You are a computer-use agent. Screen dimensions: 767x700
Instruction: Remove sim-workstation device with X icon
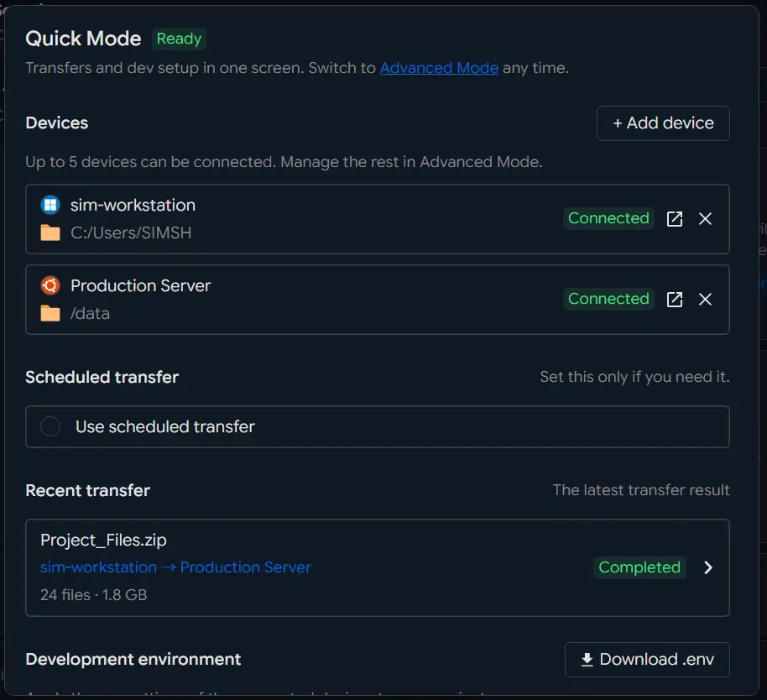(705, 219)
